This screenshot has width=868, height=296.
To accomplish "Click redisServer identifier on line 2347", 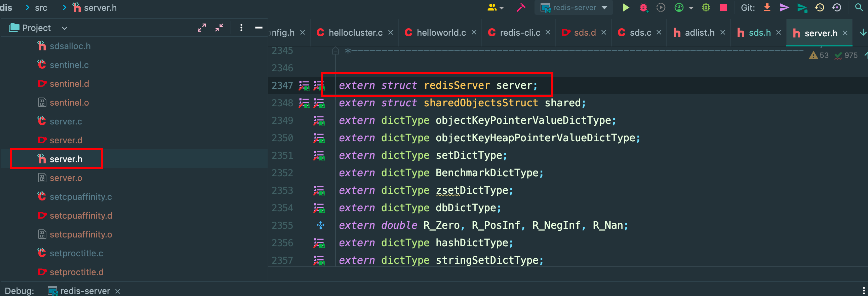I will point(457,85).
